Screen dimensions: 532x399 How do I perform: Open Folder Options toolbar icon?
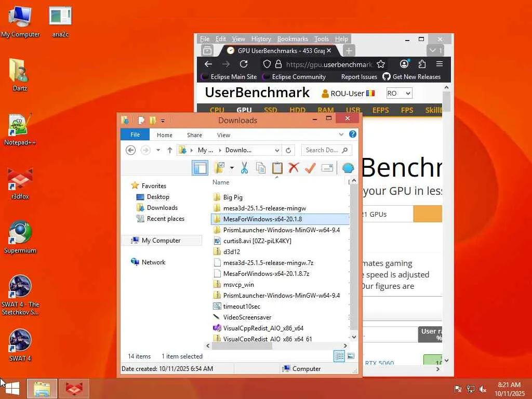(220, 168)
